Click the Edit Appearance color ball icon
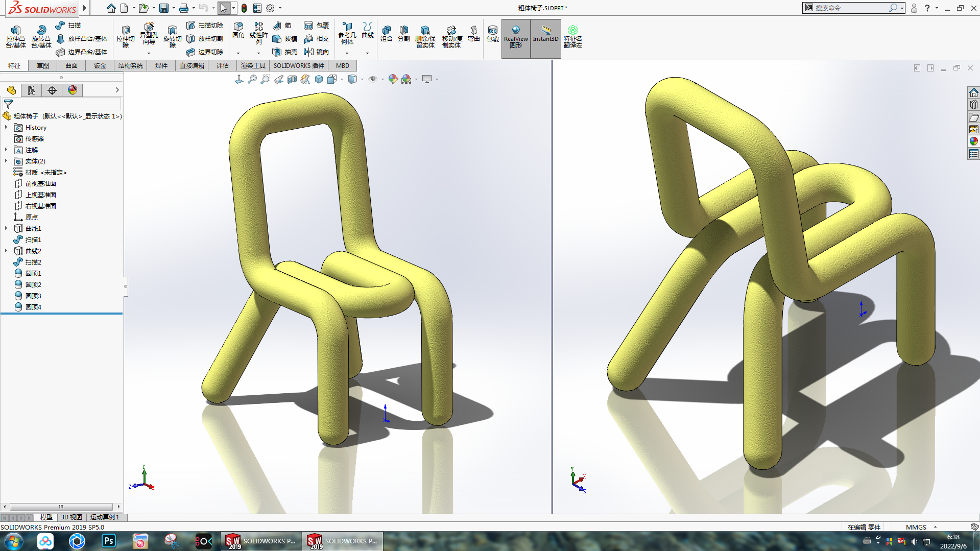The height and width of the screenshot is (551, 980). tap(393, 79)
